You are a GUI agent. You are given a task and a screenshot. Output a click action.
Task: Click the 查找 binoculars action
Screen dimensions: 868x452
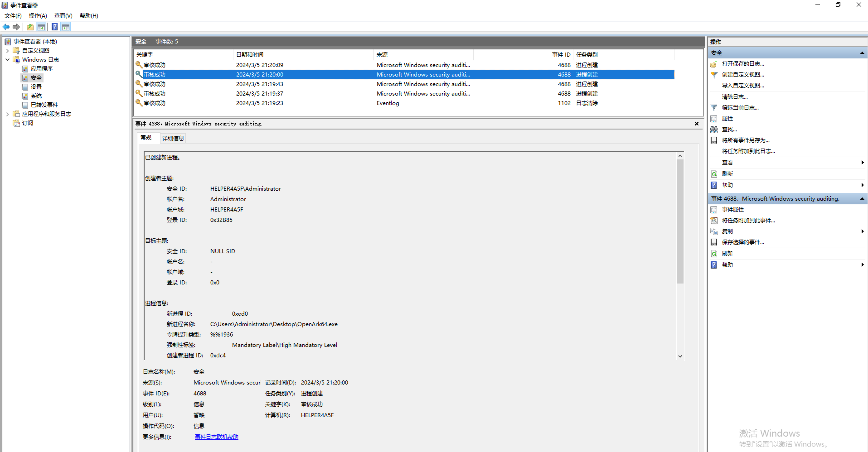coord(729,129)
